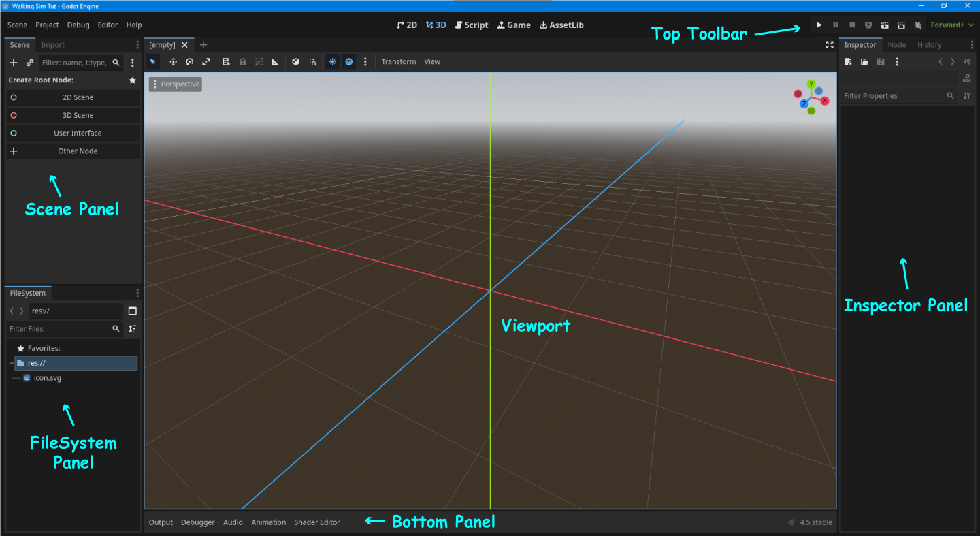Click the create new resource icon in Inspector
The height and width of the screenshot is (536, 980).
point(848,62)
